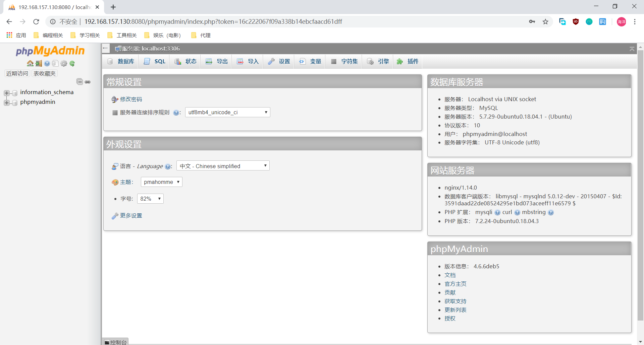The image size is (644, 345).
Task: Collapse all database tree nodes
Action: (x=80, y=82)
